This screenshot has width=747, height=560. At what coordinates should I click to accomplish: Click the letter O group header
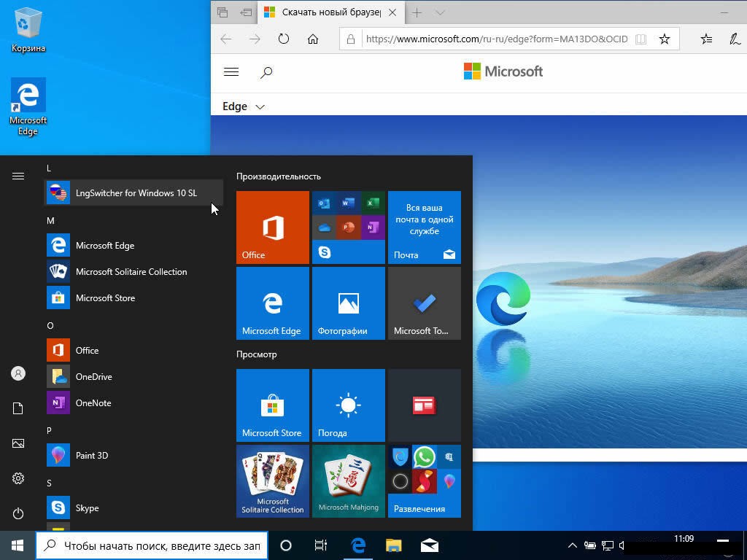[x=50, y=326]
